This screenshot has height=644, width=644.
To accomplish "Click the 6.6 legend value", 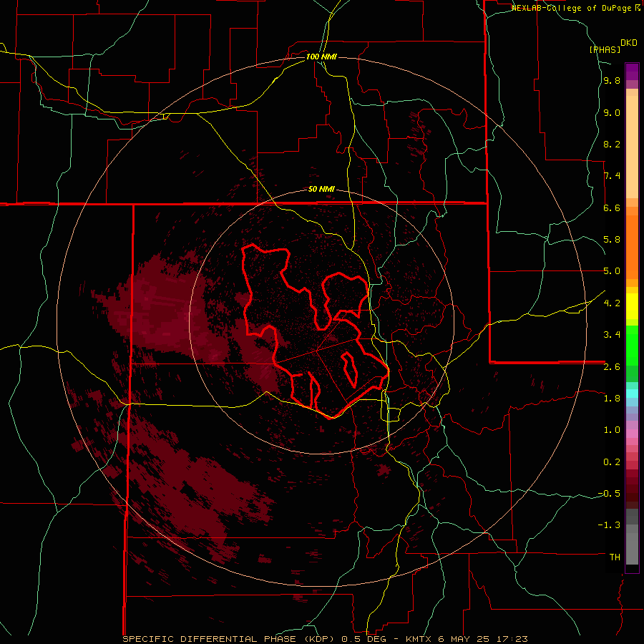I will tap(612, 208).
